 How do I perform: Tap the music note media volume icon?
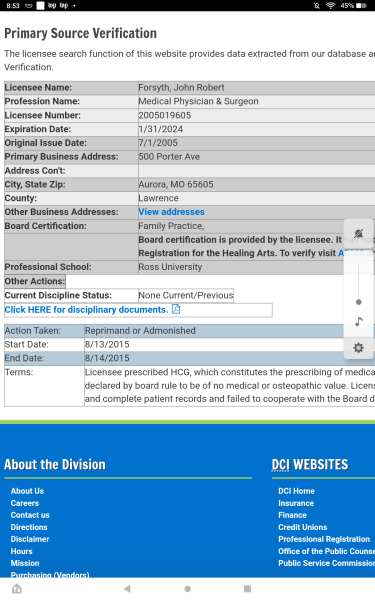pyautogui.click(x=359, y=321)
